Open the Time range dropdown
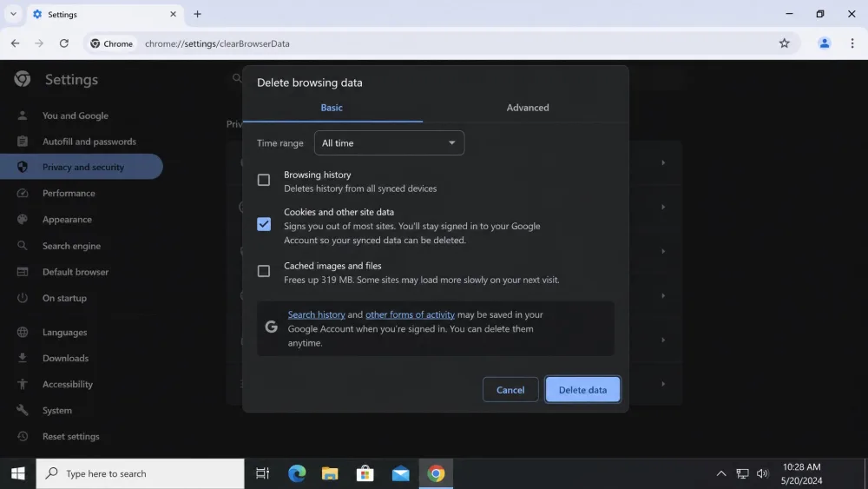Image resolution: width=868 pixels, height=489 pixels. [x=389, y=143]
